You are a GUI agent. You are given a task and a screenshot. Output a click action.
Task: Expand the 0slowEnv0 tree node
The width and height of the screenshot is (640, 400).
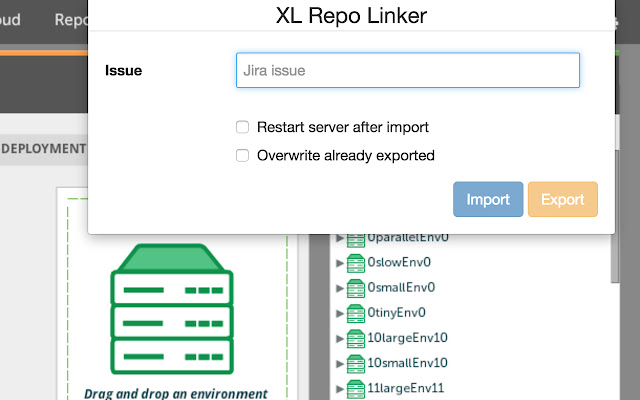(340, 263)
